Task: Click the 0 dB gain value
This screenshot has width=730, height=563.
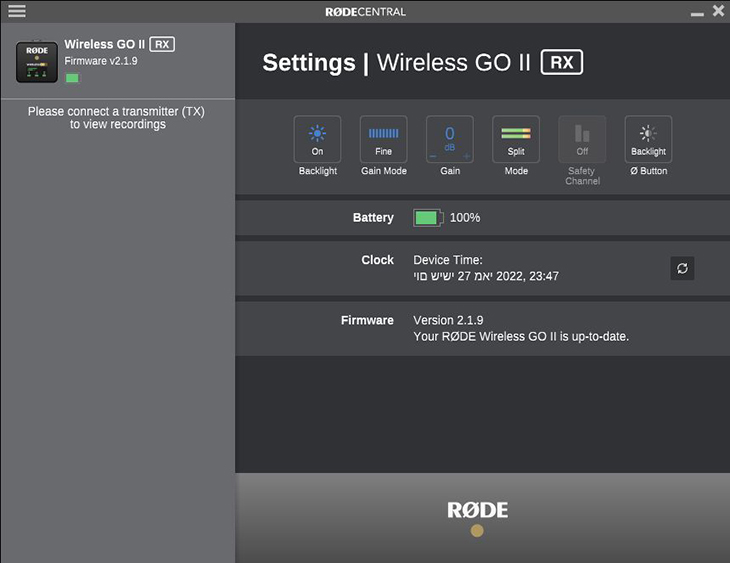Action: [450, 138]
